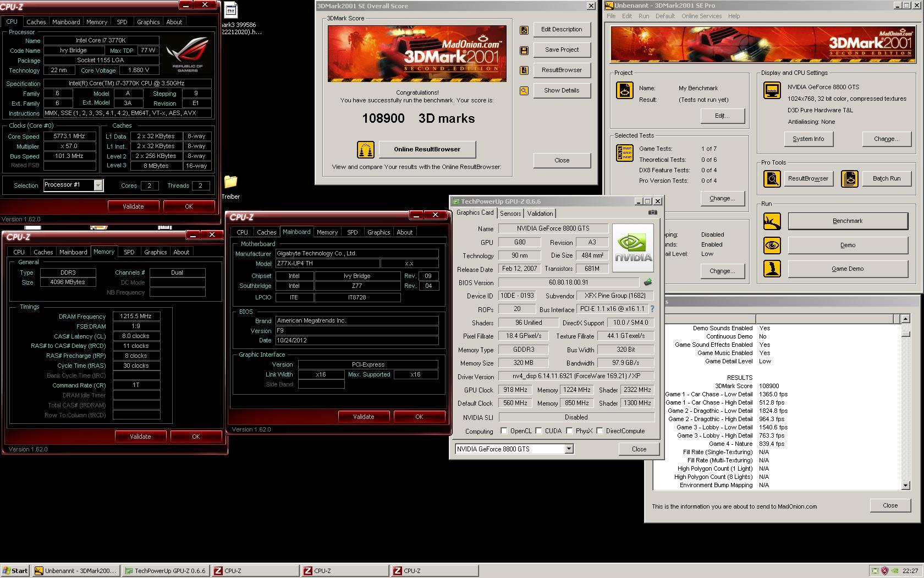Viewport: 924px width, 578px height.
Task: Open the Run menu in 3DMark2001 Pro
Action: tap(643, 16)
